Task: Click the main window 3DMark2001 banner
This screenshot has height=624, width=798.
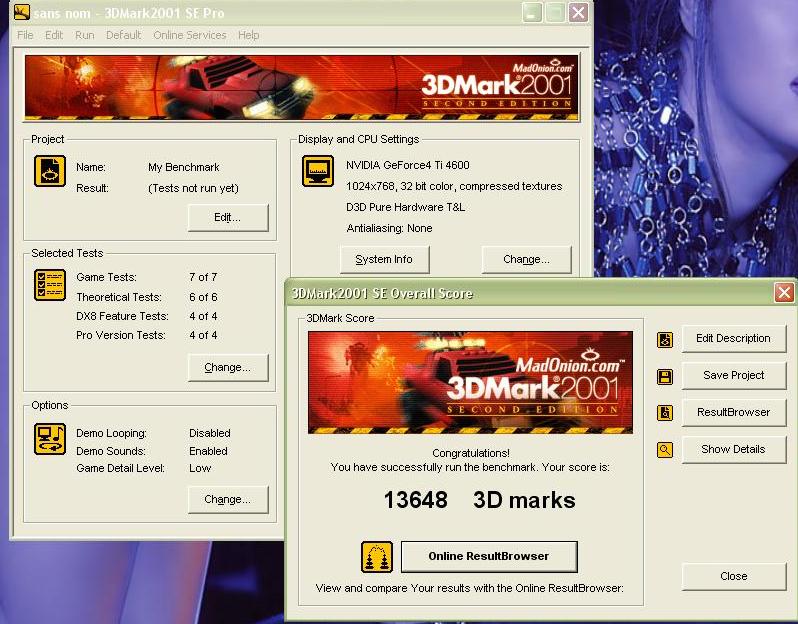Action: 302,88
